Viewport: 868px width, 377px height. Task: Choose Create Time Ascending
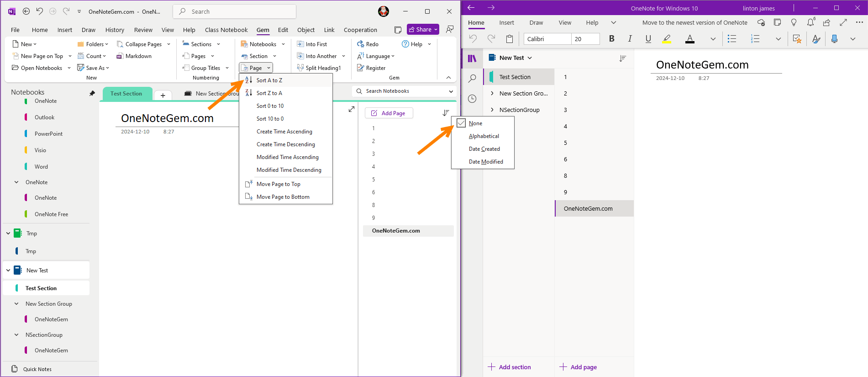[x=286, y=132]
